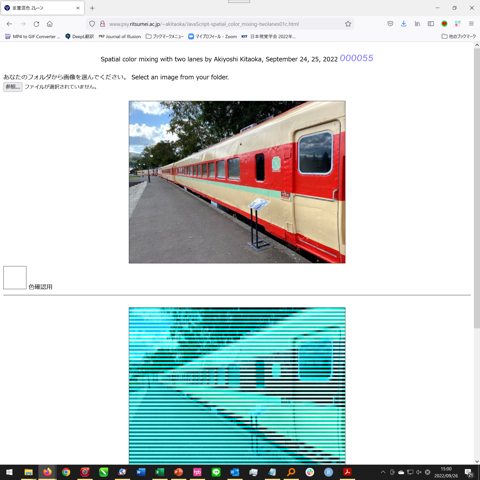Click the 参照 browse file button

[x=13, y=87]
